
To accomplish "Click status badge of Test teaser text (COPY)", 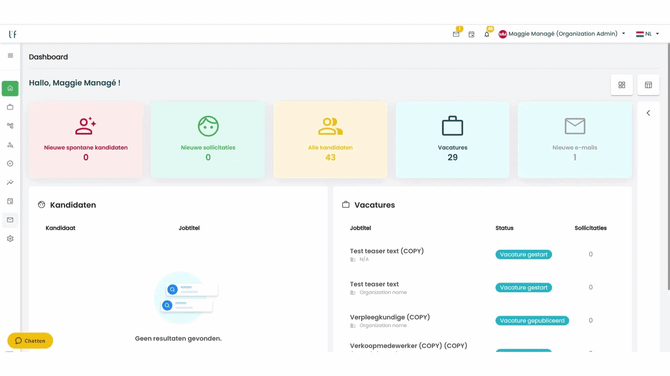I will coord(523,255).
